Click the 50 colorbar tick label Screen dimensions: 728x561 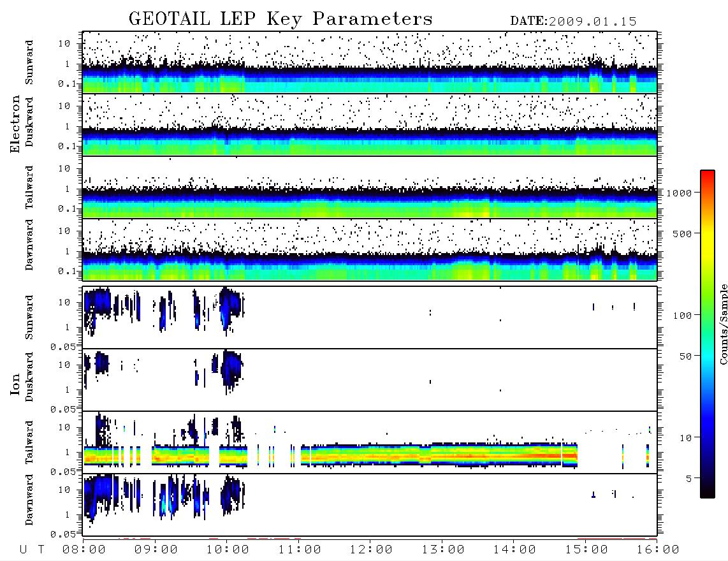pos(685,356)
